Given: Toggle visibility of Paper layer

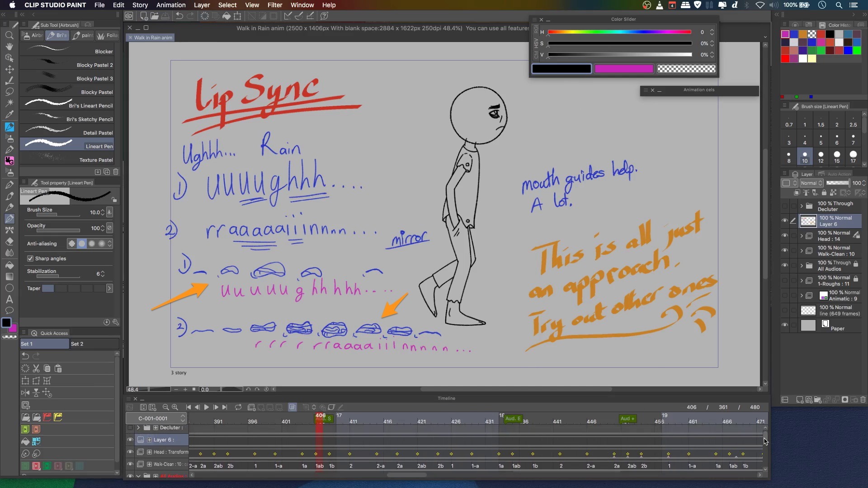Looking at the screenshot, I should click(784, 325).
